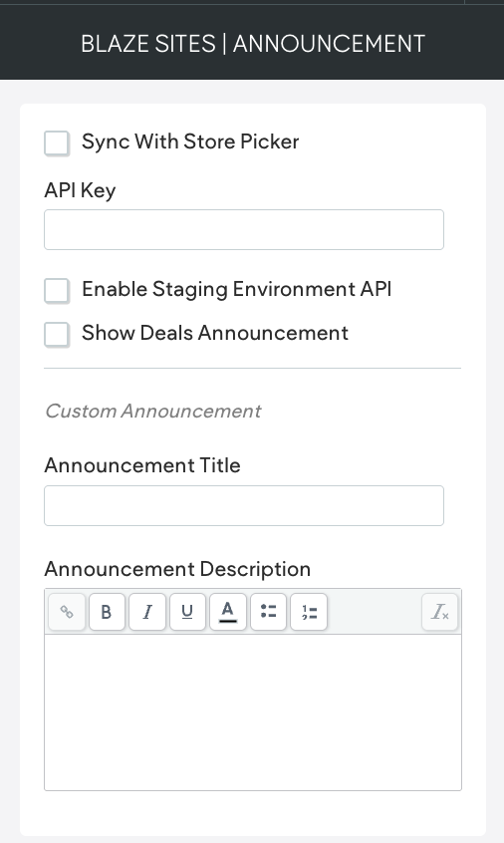The image size is (504, 843).
Task: Click the insert link icon in editor toolbar
Action: (67, 612)
